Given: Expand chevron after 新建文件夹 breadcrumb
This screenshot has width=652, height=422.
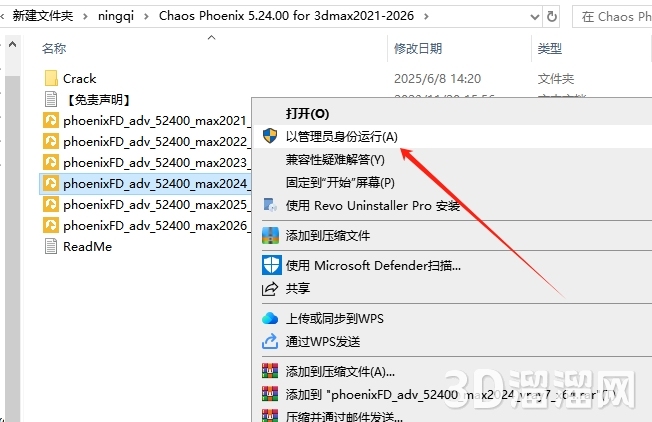Looking at the screenshot, I should pos(85,16).
